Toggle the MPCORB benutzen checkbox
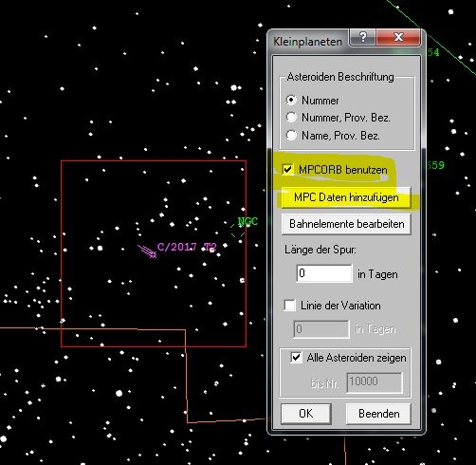Image resolution: width=476 pixels, height=465 pixels. (287, 170)
